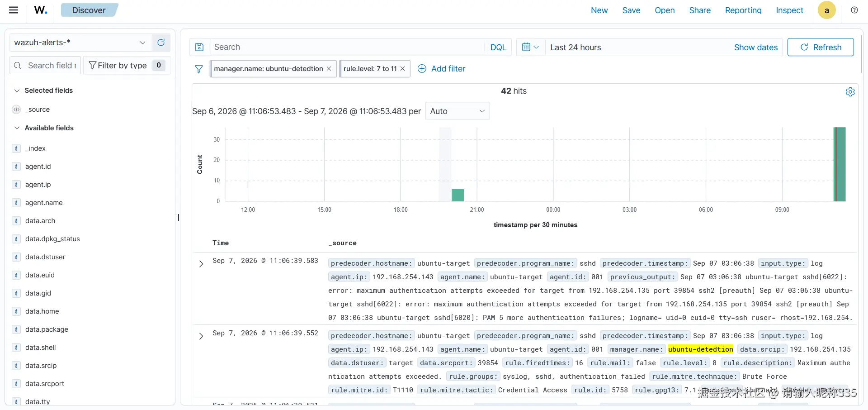The height and width of the screenshot is (410, 868).
Task: Refresh the index pattern list icon
Action: click(161, 43)
